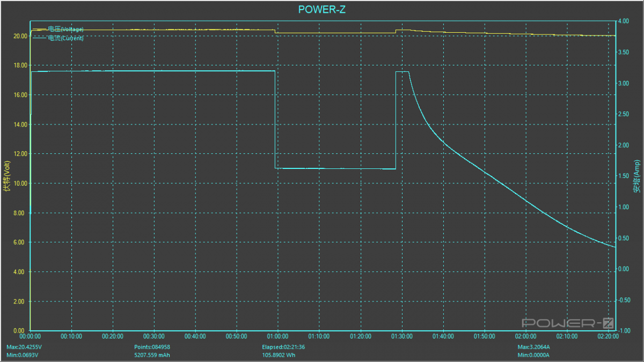Click the 3.50 current axis label

[623, 52]
